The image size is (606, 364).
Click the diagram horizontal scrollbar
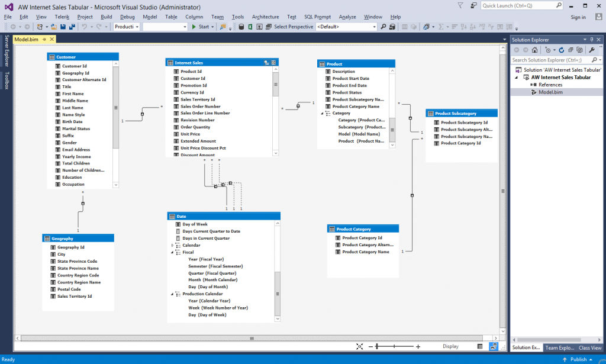coord(252,338)
